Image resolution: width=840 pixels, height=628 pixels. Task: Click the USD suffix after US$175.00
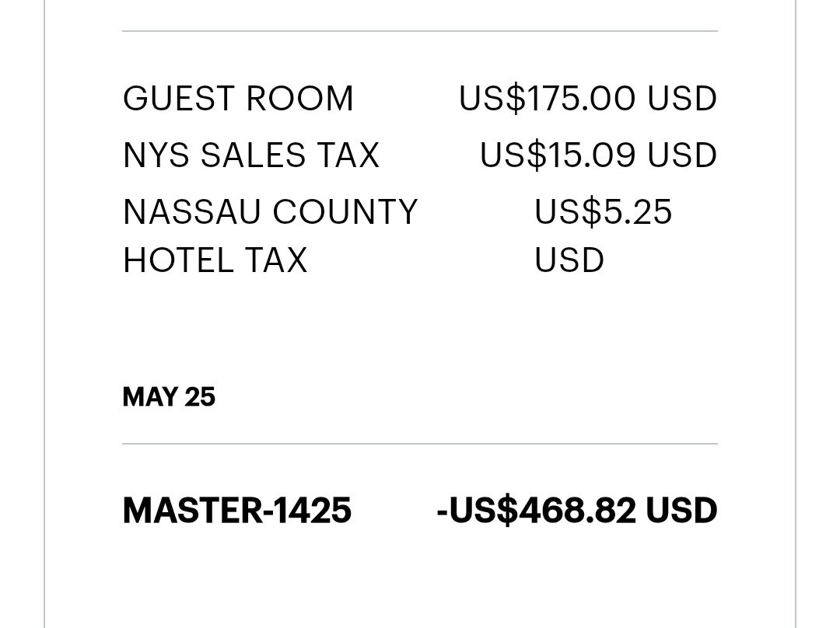coord(683,99)
